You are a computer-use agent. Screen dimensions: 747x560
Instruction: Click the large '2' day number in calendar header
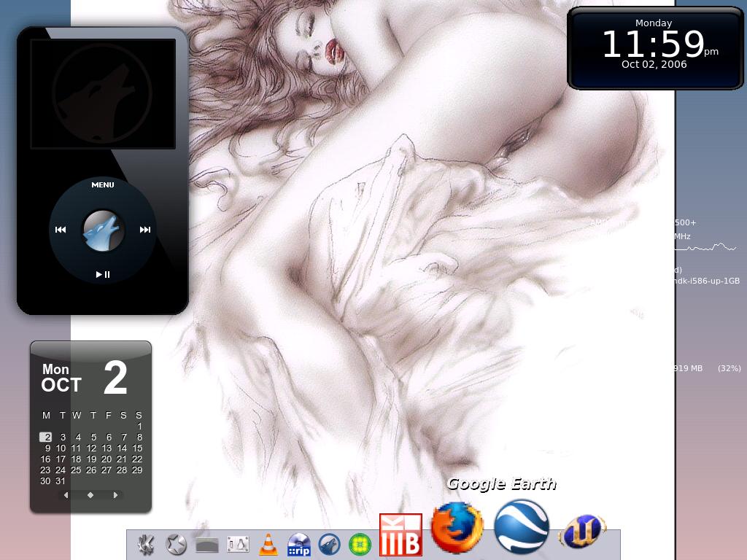(x=116, y=377)
